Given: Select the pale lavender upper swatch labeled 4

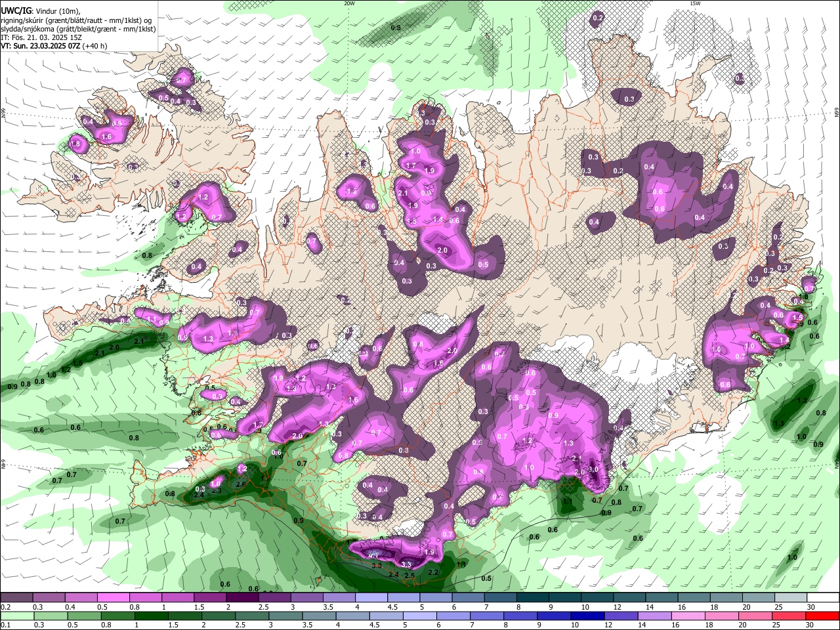Looking at the screenshot, I should tap(371, 597).
